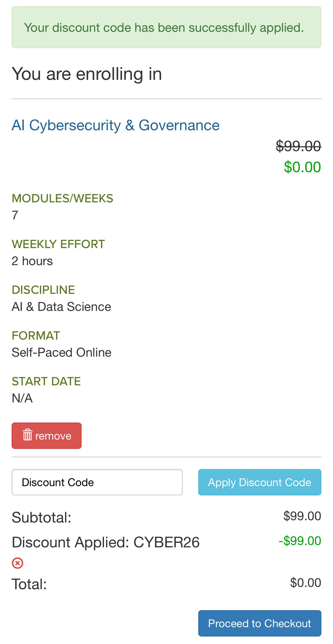Apply Discount Code button click

[x=260, y=482]
